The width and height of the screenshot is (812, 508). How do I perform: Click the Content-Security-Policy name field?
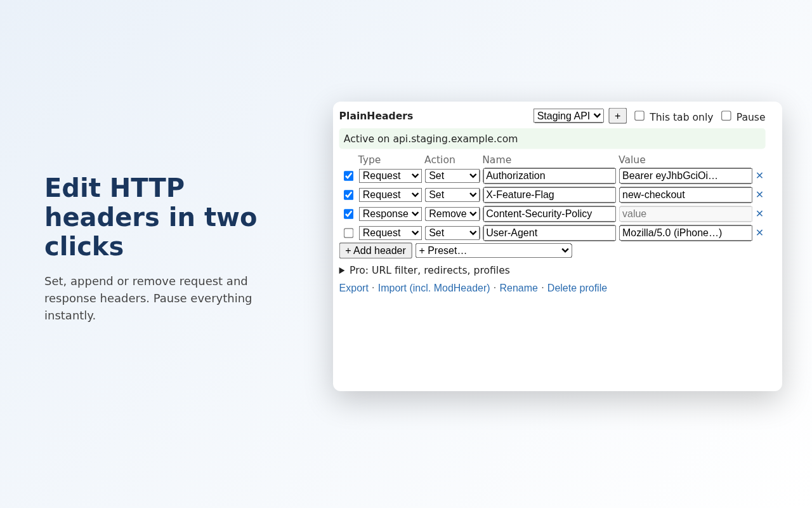coord(549,214)
